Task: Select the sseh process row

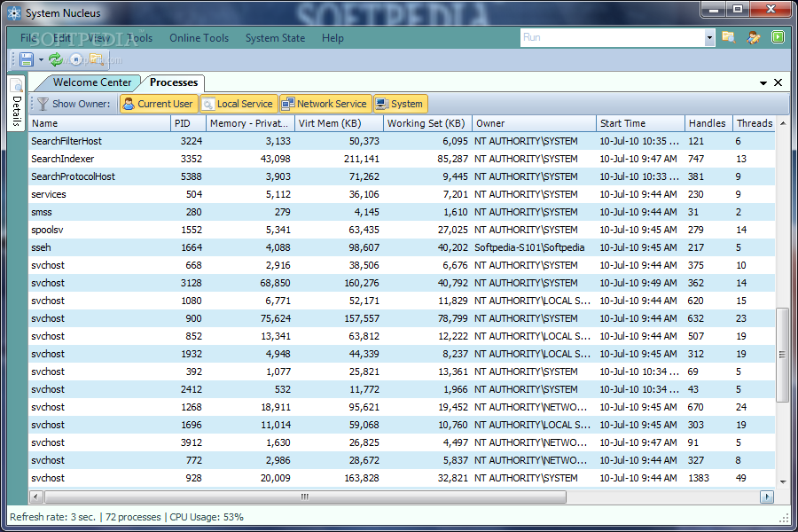Action: pyautogui.click(x=402, y=247)
